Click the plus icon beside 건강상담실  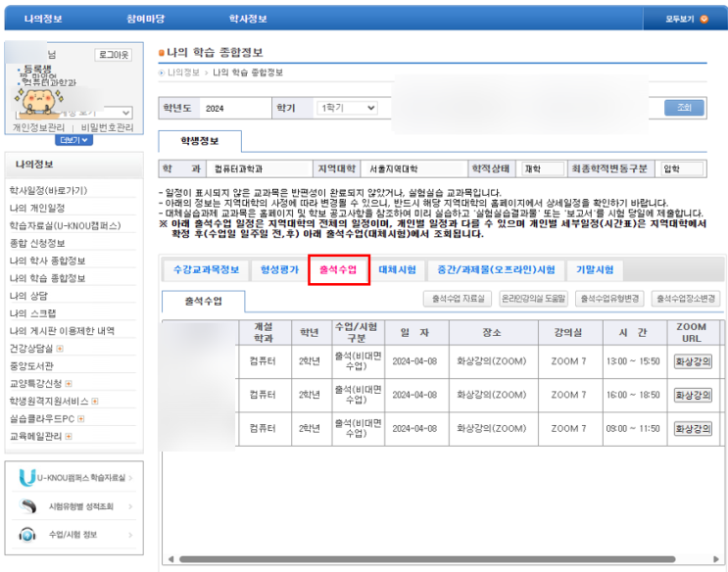click(x=60, y=349)
